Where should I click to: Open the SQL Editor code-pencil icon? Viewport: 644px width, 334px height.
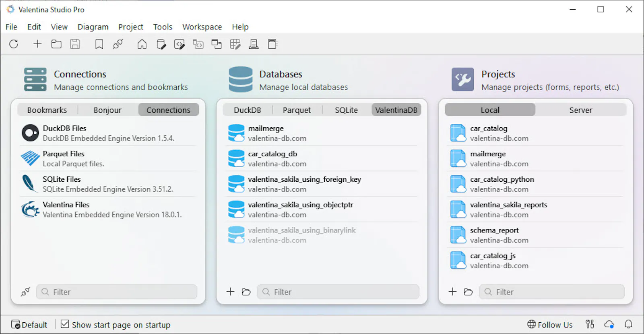[180, 44]
